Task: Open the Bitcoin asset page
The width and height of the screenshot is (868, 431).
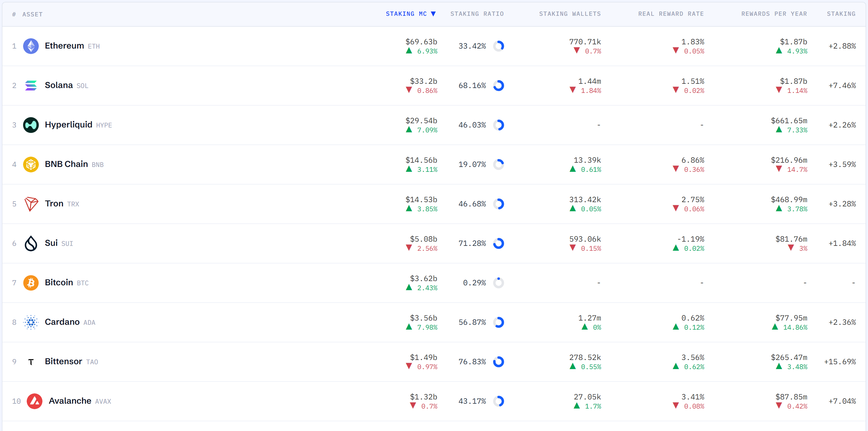Action: click(x=59, y=283)
